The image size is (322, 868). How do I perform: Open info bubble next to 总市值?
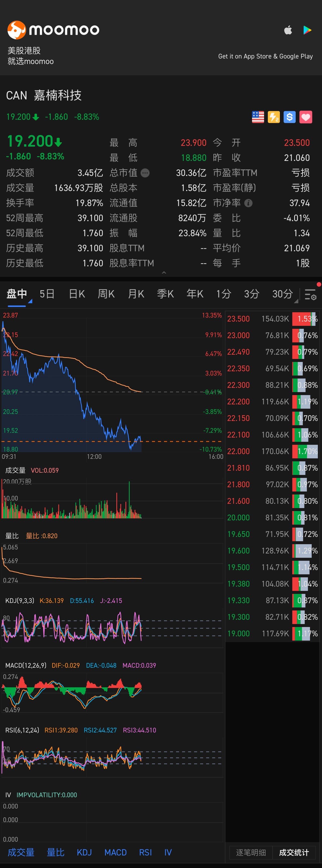click(145, 173)
